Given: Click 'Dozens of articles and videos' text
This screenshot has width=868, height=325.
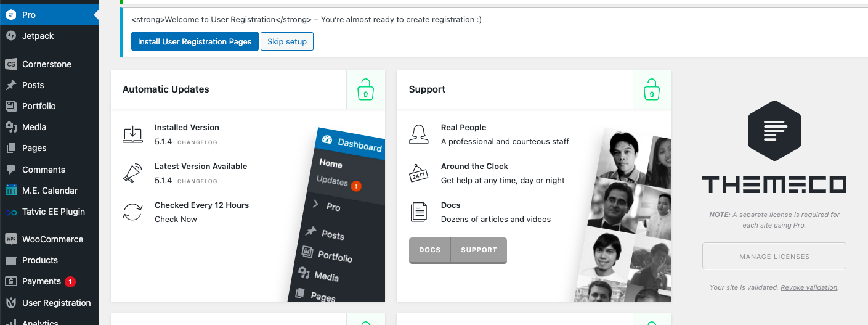Looking at the screenshot, I should point(496,219).
